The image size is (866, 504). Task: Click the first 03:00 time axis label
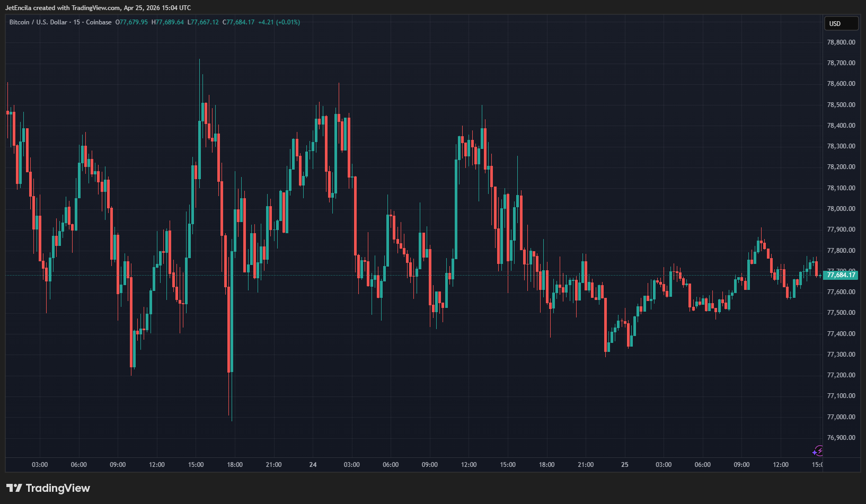click(x=40, y=465)
